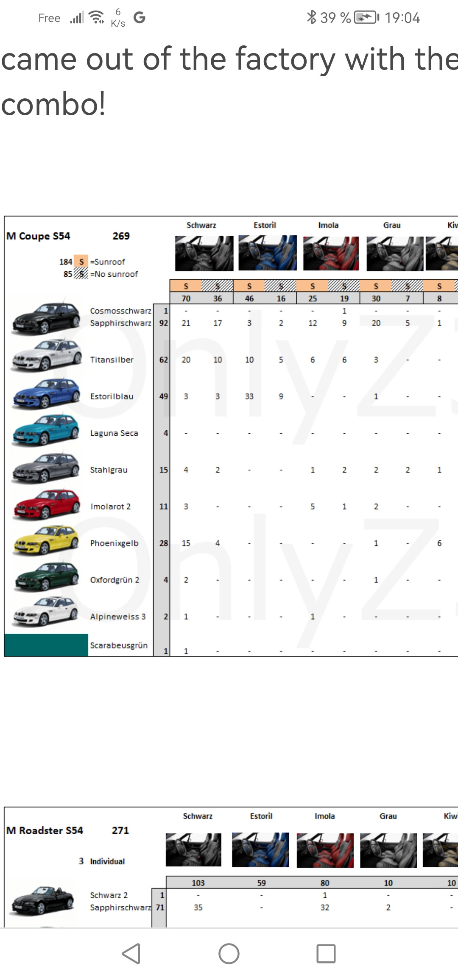The width and height of the screenshot is (458, 980).
Task: Tap the Wi-Fi signal icon
Action: (97, 17)
